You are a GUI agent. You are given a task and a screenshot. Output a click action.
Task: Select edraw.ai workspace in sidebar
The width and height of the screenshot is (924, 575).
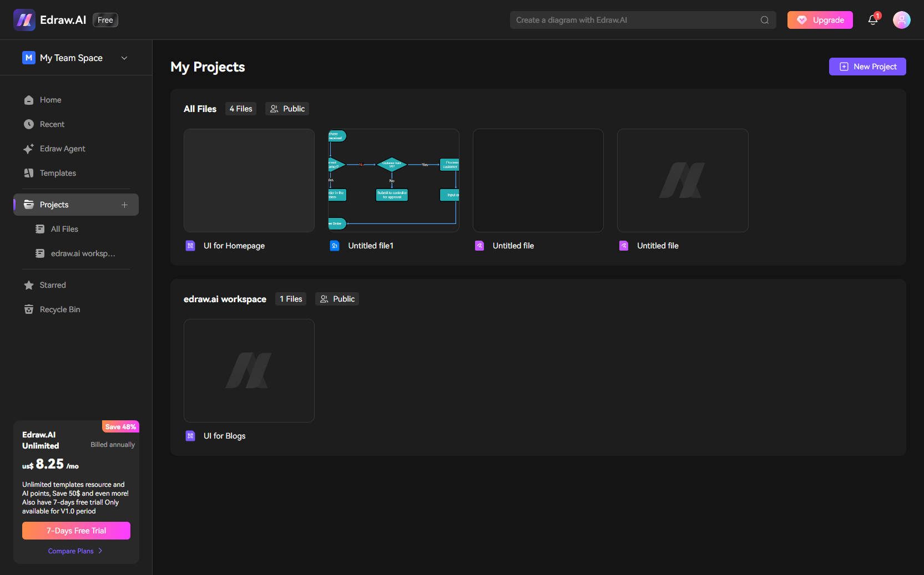pyautogui.click(x=82, y=253)
